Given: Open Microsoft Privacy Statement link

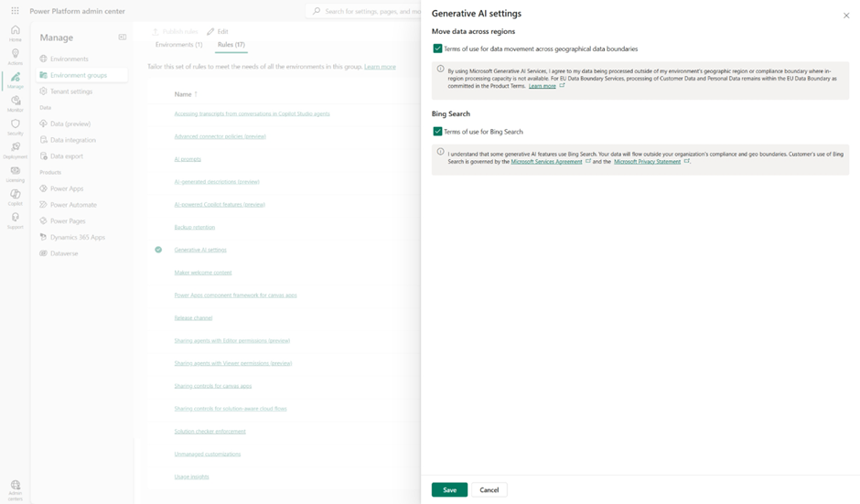Looking at the screenshot, I should click(x=647, y=162).
